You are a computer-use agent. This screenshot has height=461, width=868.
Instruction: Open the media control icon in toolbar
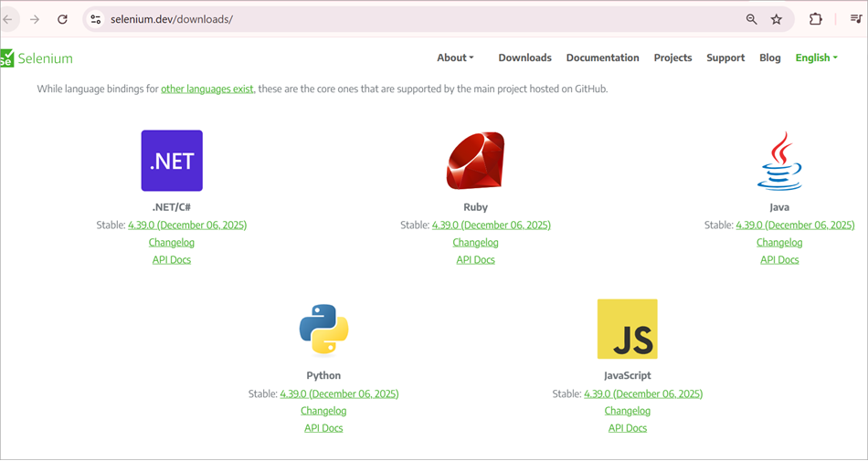[x=856, y=19]
